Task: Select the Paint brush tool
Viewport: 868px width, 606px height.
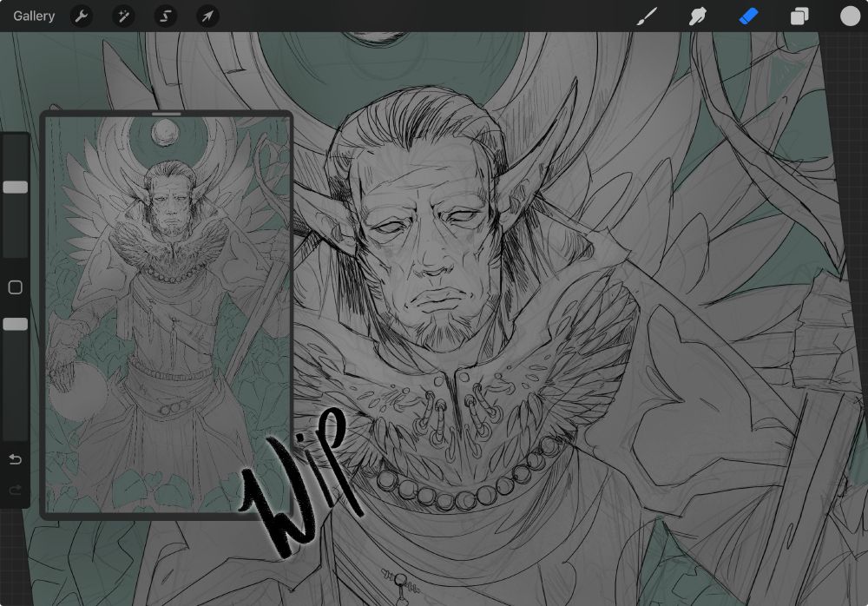Action: (x=647, y=16)
